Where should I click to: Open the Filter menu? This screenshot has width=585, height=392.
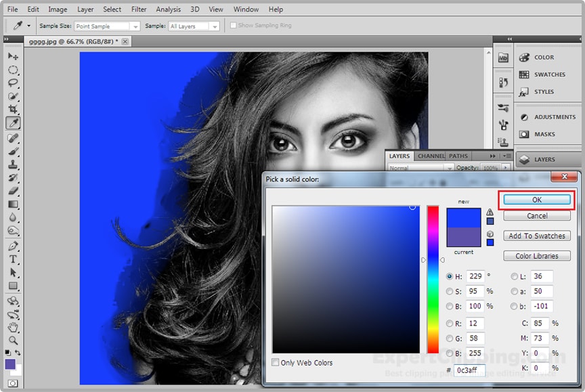pos(138,9)
